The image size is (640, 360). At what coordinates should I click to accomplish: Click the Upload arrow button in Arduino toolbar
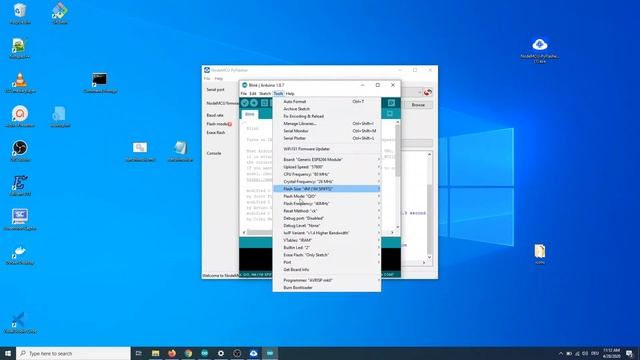point(254,103)
